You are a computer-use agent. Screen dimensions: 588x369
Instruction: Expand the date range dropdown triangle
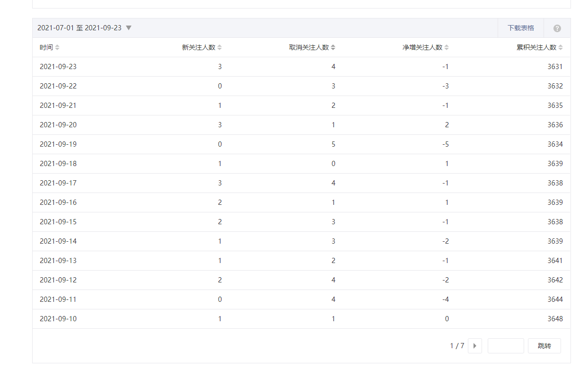129,28
